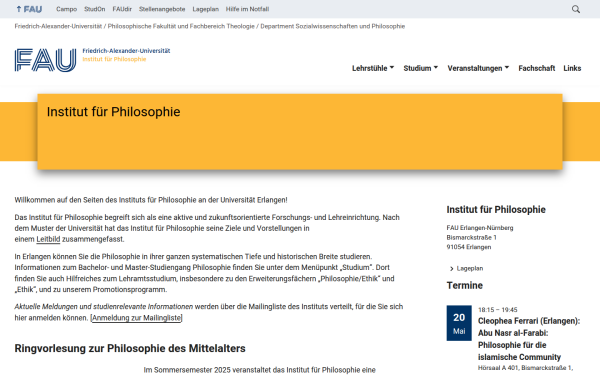The width and height of the screenshot is (600, 375).
Task: Open the search magnifier icon
Action: click(x=576, y=9)
